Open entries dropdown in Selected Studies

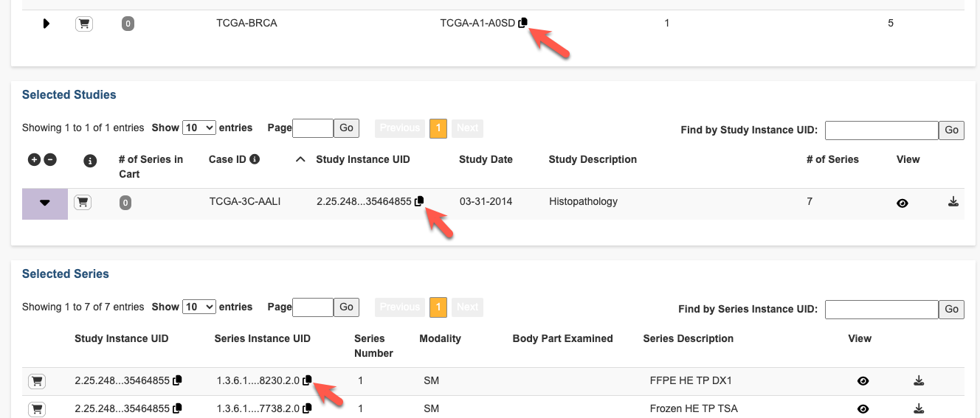point(199,128)
